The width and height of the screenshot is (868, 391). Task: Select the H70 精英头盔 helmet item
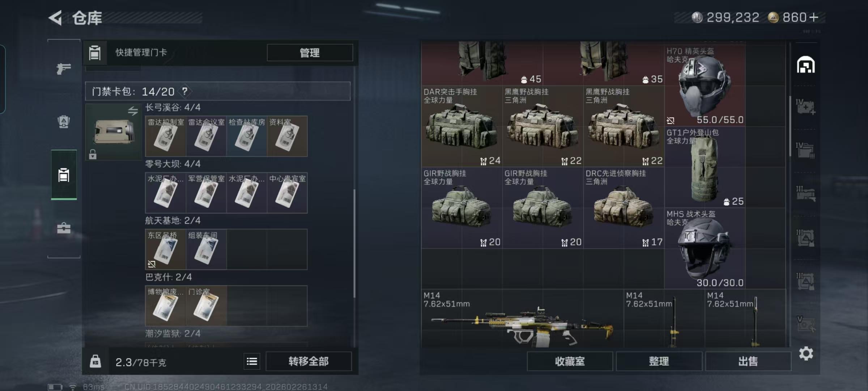[x=705, y=85]
